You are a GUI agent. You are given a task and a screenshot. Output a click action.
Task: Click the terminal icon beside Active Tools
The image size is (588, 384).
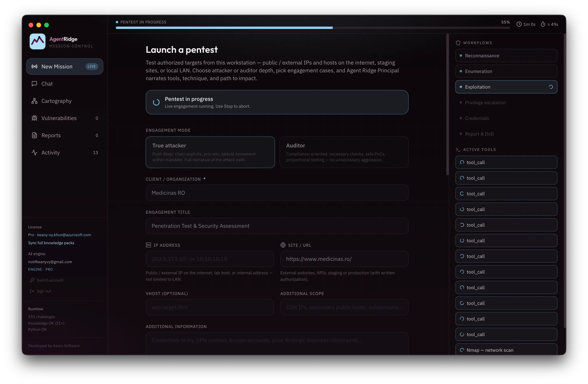(x=458, y=150)
